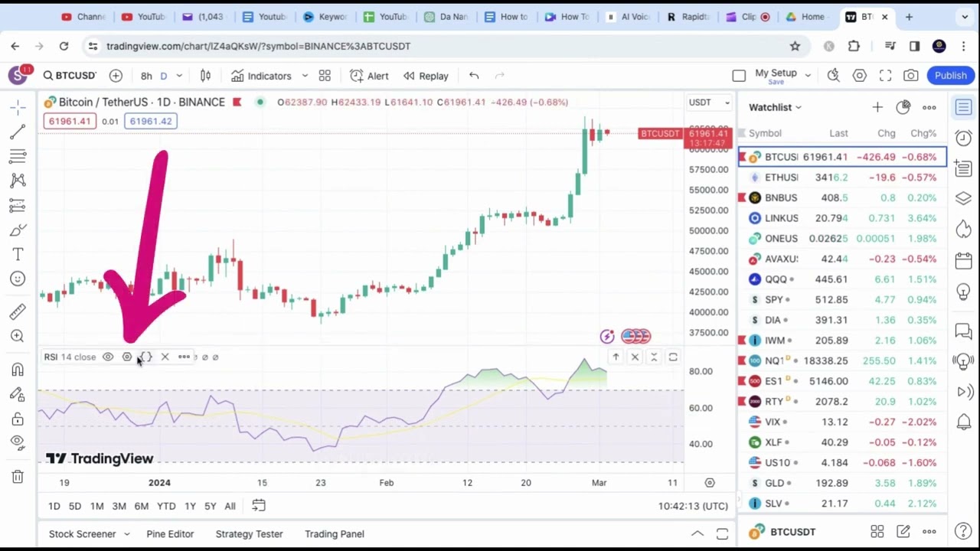Screen dimensions: 980x551
Task: Open symbol search BTCUSD
Action: point(70,76)
